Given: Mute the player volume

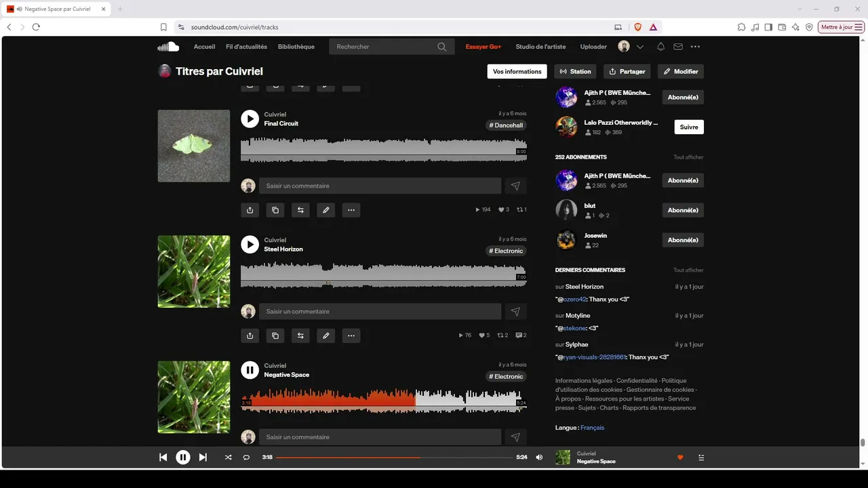Looking at the screenshot, I should 539,457.
